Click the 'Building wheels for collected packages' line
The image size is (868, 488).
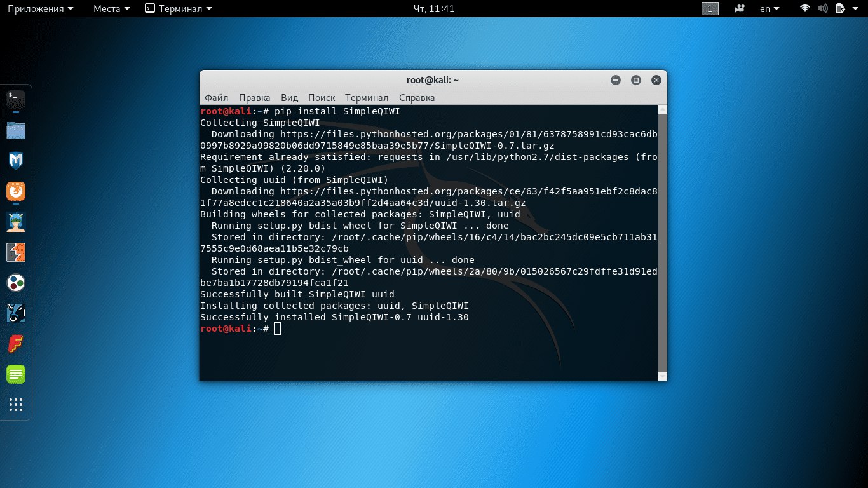click(360, 214)
